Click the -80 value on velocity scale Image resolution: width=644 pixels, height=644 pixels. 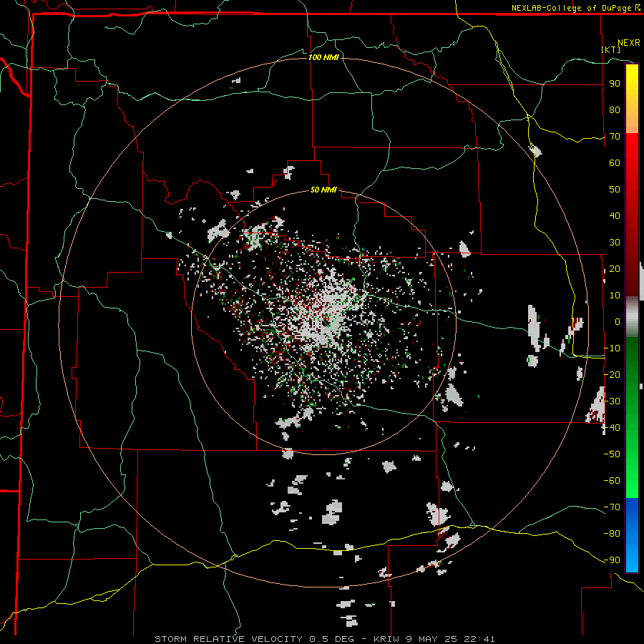point(612,534)
